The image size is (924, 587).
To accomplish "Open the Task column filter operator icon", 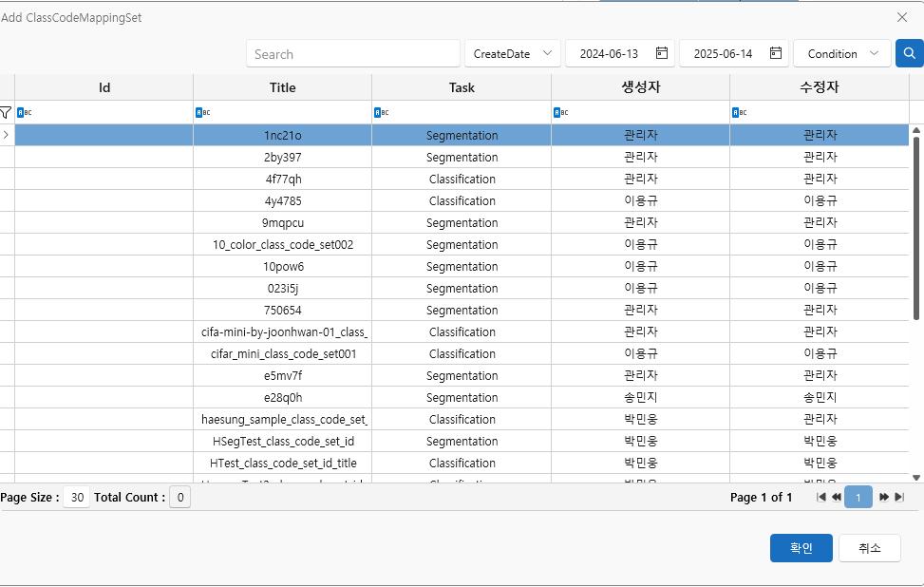I will click(381, 112).
